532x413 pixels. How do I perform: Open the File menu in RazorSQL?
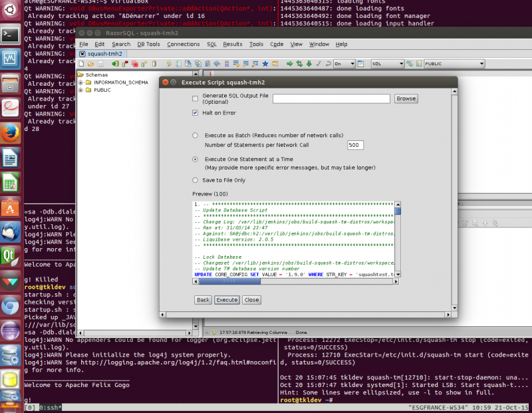click(84, 44)
